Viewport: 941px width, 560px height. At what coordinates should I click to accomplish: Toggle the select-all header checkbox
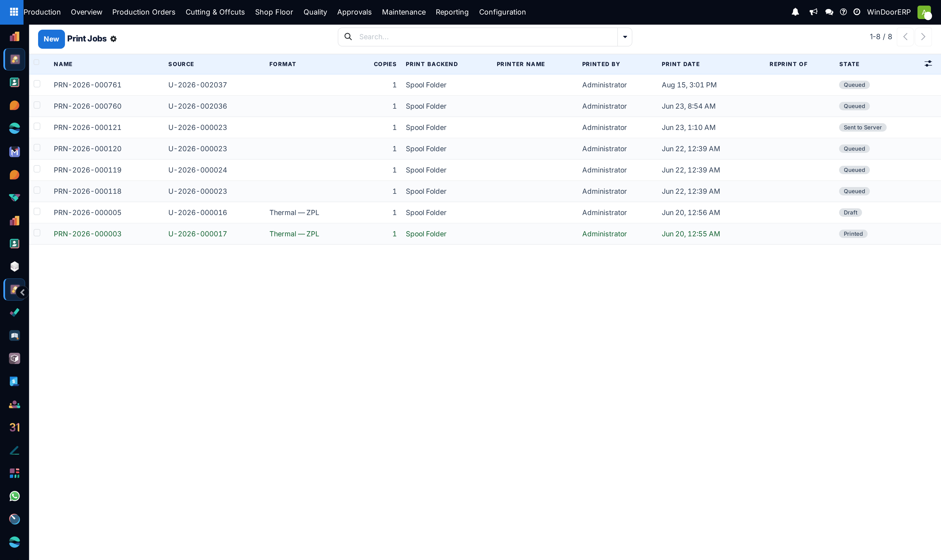click(37, 62)
